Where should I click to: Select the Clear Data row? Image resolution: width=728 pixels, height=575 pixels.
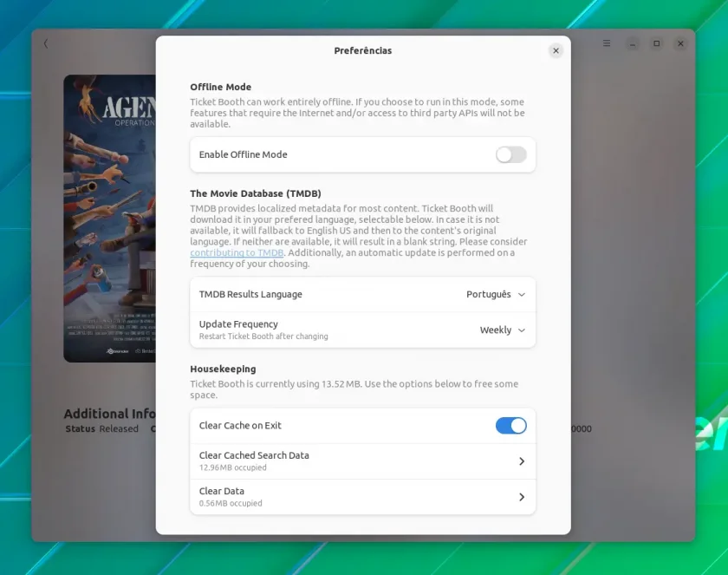click(362, 497)
